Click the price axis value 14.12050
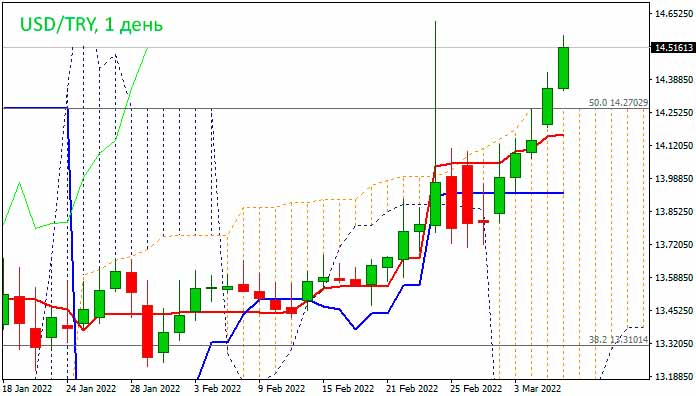The height and width of the screenshot is (396, 696). (674, 146)
